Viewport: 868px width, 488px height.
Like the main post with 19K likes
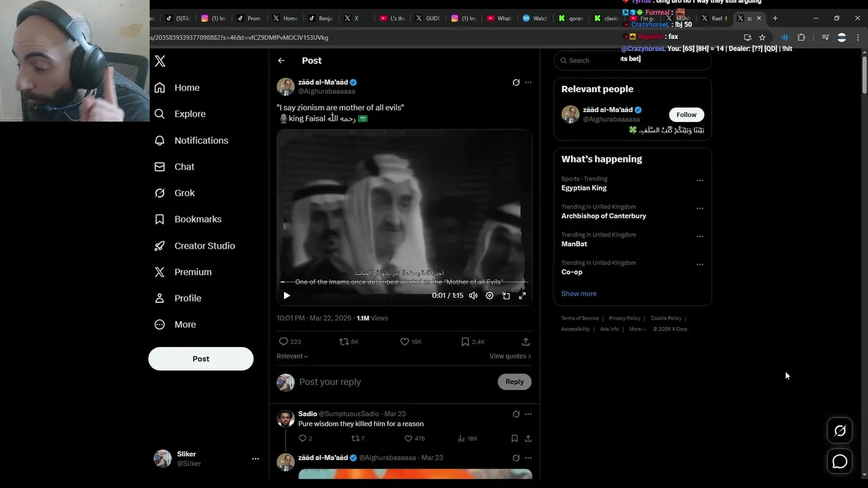pos(410,342)
